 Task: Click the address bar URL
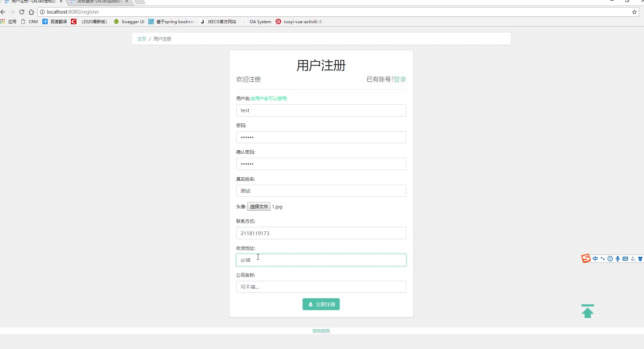pyautogui.click(x=73, y=12)
